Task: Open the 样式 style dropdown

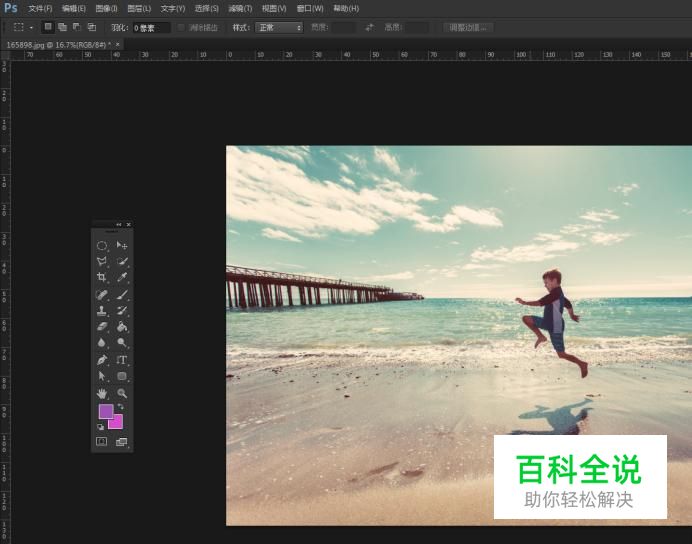Action: (279, 27)
